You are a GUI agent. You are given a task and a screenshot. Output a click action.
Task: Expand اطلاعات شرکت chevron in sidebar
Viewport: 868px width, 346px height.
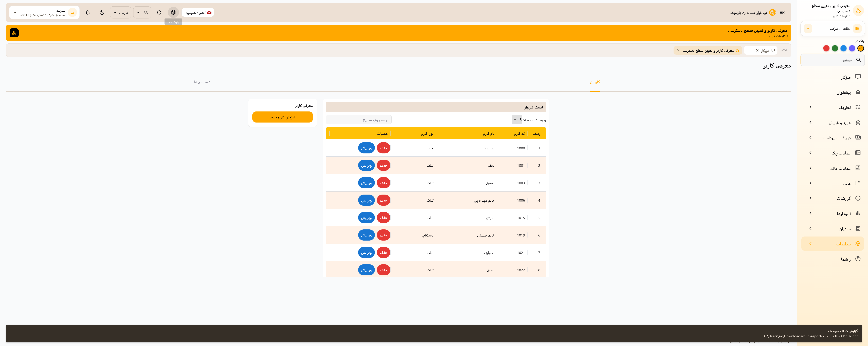click(x=808, y=29)
